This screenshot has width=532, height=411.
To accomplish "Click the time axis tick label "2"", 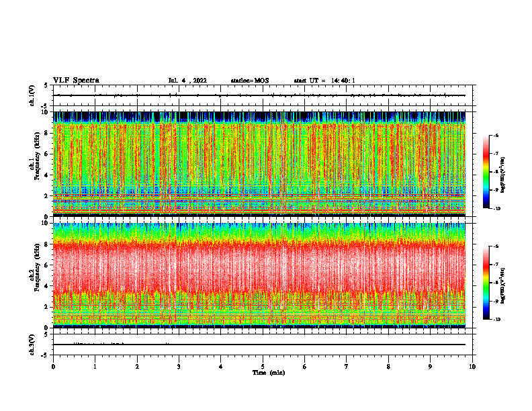I will click(137, 367).
